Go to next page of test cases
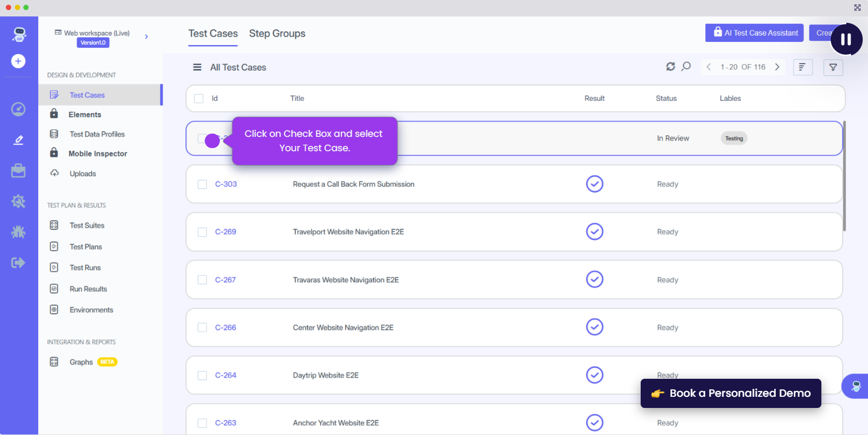 coord(777,67)
